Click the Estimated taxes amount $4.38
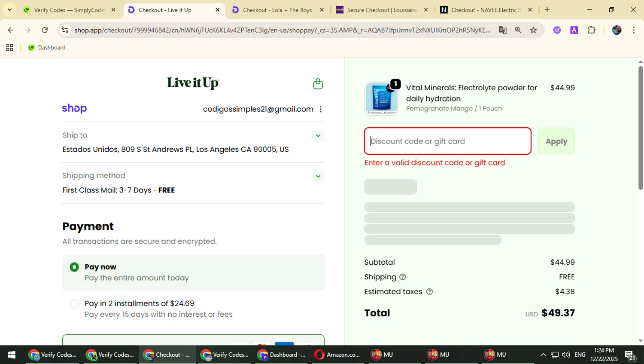644x364 pixels. (565, 292)
